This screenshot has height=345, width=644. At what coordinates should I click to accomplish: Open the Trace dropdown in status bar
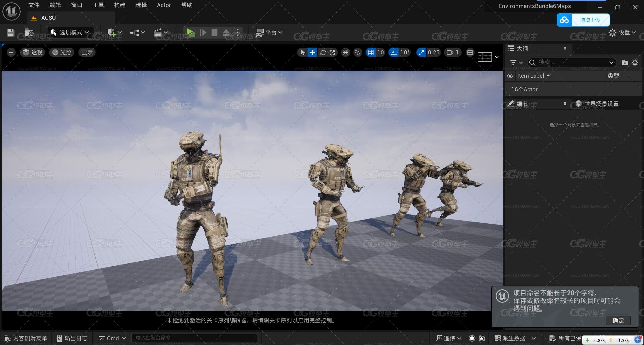click(x=449, y=338)
